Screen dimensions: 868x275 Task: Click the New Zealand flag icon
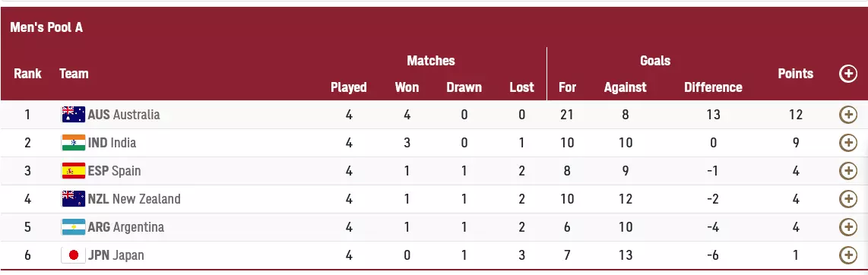(x=73, y=198)
